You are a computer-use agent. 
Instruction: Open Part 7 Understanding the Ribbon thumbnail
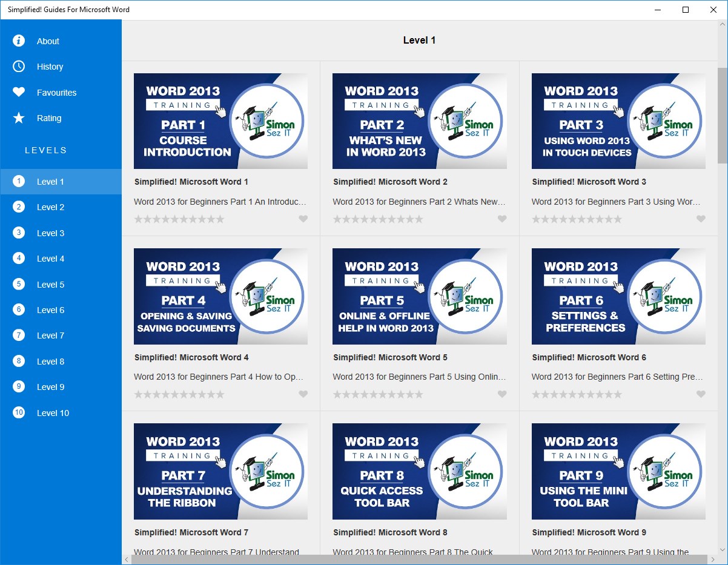coord(220,471)
